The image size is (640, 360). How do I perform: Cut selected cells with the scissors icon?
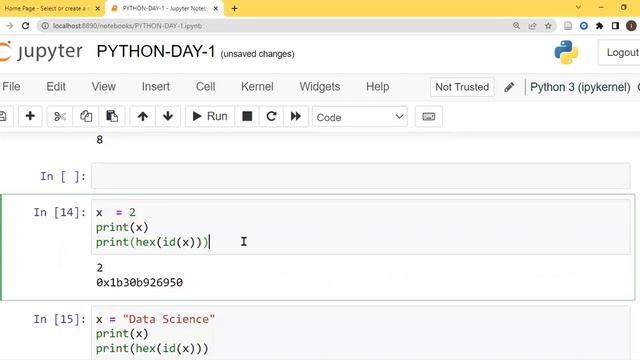click(60, 116)
